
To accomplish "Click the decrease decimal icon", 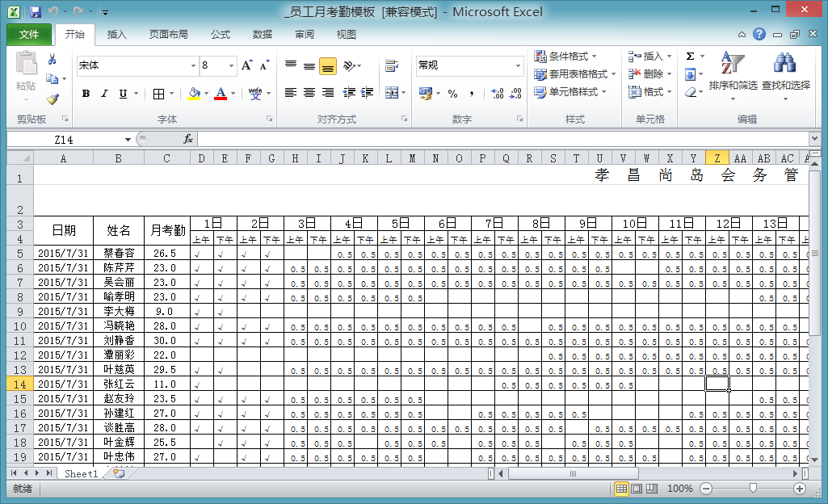I will click(515, 94).
